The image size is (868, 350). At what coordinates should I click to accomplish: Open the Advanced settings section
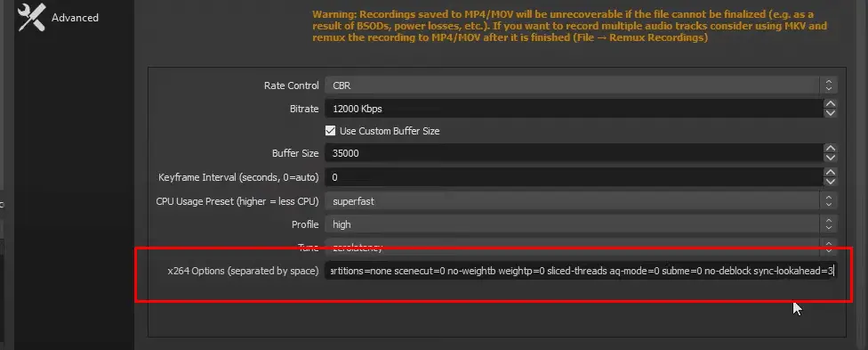tap(58, 18)
